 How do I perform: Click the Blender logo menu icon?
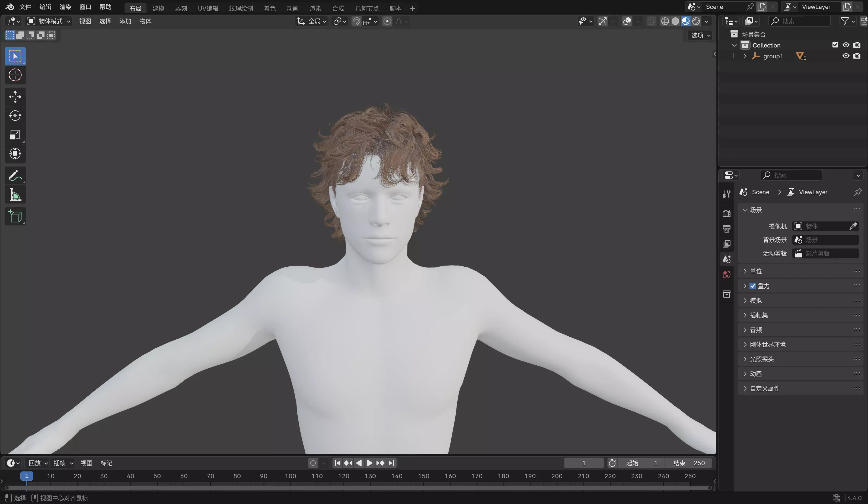click(10, 7)
